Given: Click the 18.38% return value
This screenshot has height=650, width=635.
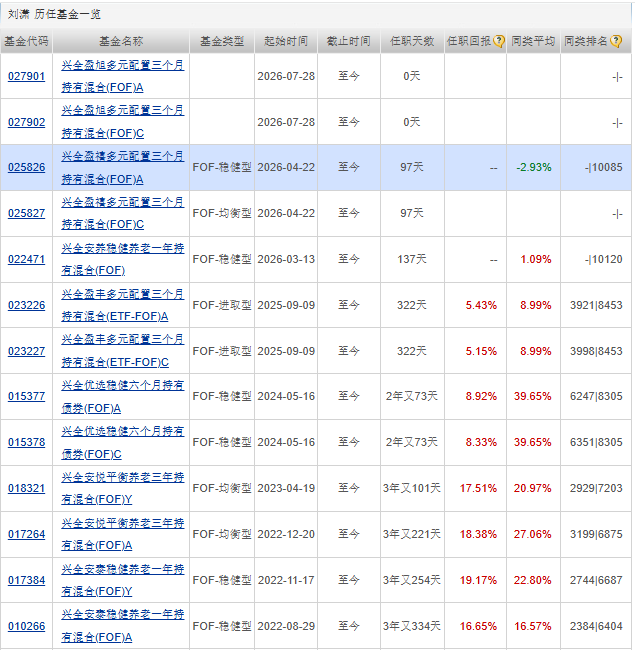Looking at the screenshot, I should tap(478, 534).
